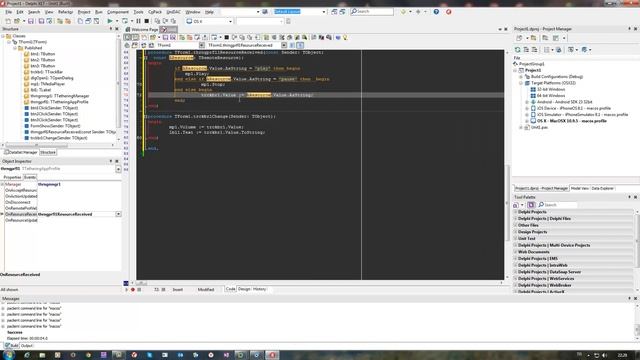
Task: Expand the iOS Device platform node
Action: [527, 108]
